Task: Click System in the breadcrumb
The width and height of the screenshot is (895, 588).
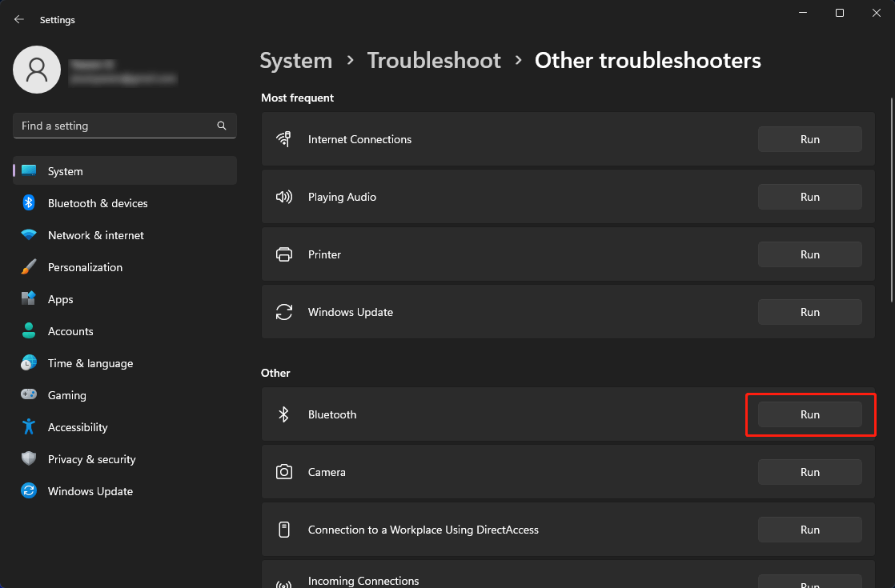Action: click(x=295, y=61)
